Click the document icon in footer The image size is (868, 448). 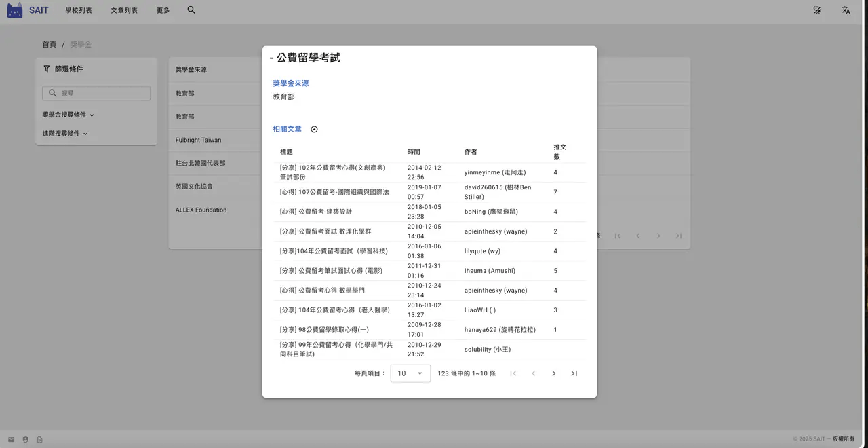click(39, 439)
